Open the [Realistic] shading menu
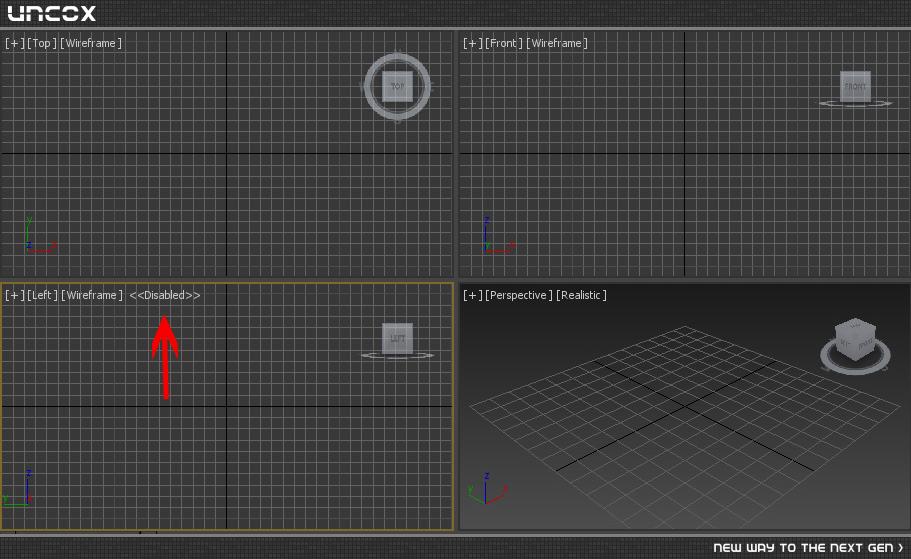Screen dimensions: 911x559 click(581, 295)
